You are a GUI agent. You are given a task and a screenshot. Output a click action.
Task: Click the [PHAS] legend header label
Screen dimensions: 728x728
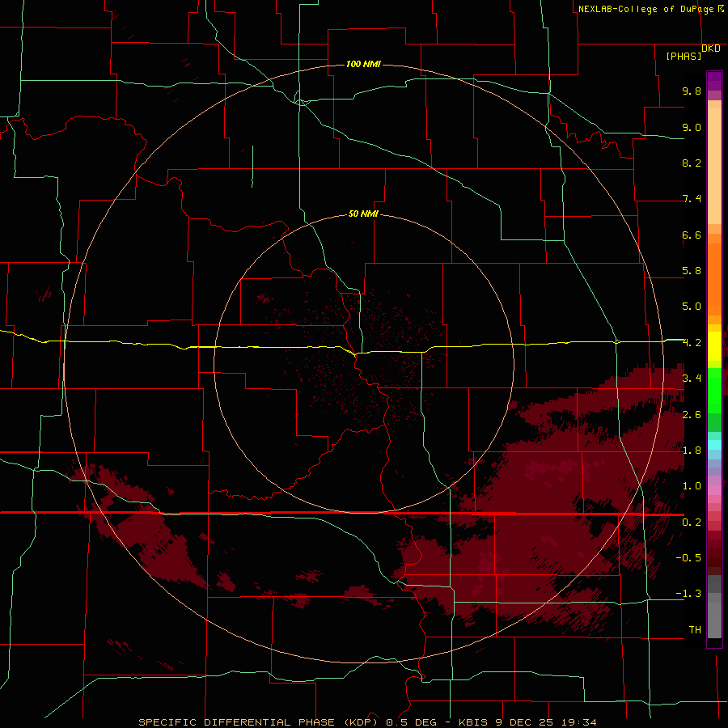(684, 56)
